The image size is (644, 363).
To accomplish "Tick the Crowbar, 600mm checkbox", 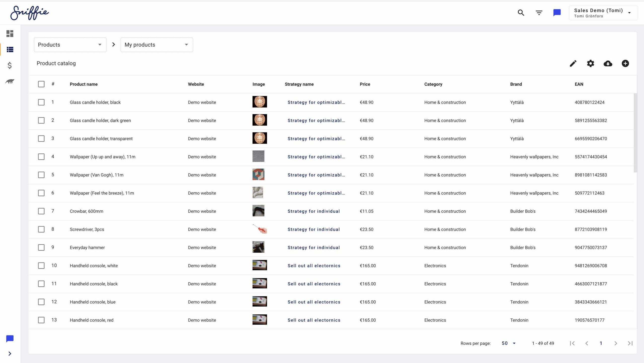I will 41,211.
